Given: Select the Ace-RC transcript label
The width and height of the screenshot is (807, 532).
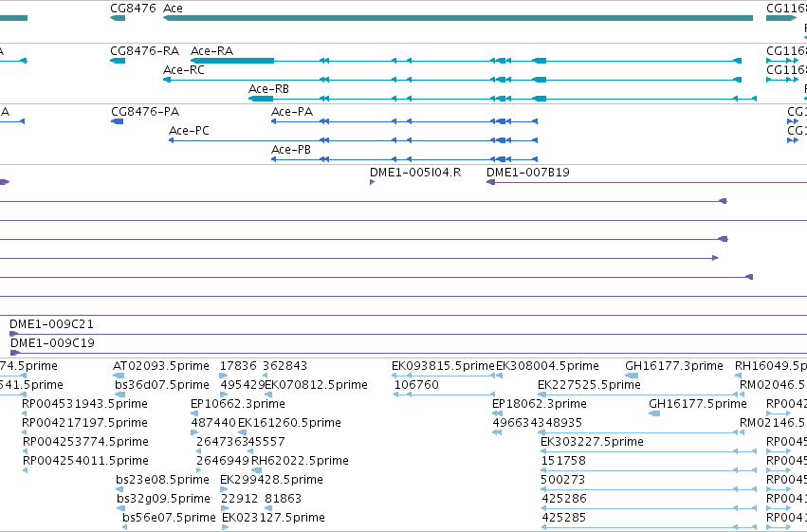Looking at the screenshot, I should [184, 70].
